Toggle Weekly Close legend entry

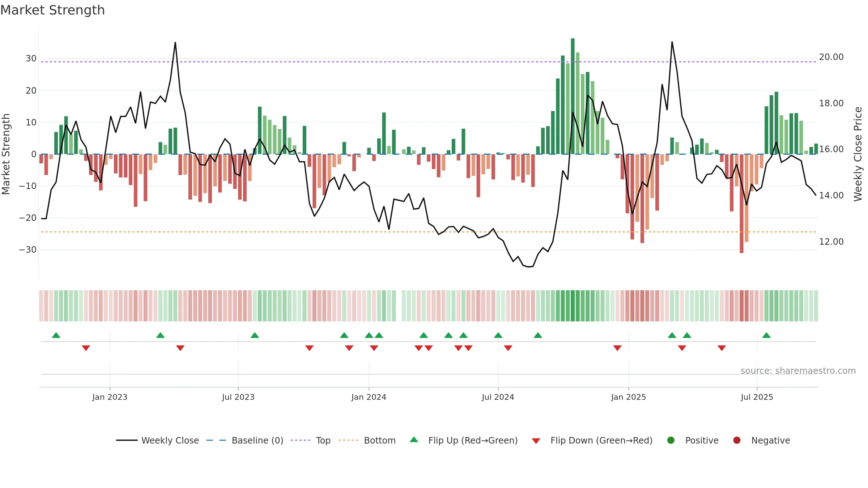[158, 440]
